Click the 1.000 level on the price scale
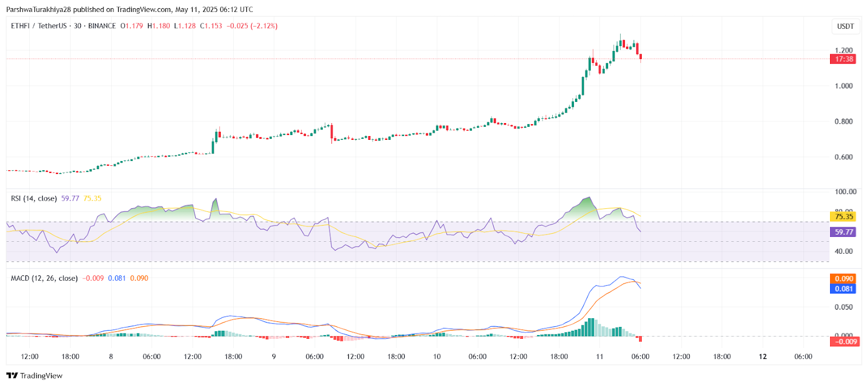Viewport: 868px width, 386px height. [844, 86]
